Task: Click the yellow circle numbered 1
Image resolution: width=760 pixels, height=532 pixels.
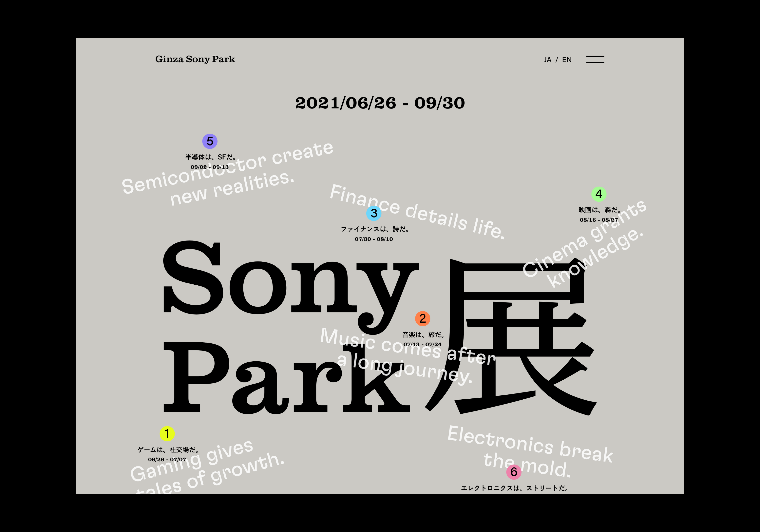Action: click(167, 434)
